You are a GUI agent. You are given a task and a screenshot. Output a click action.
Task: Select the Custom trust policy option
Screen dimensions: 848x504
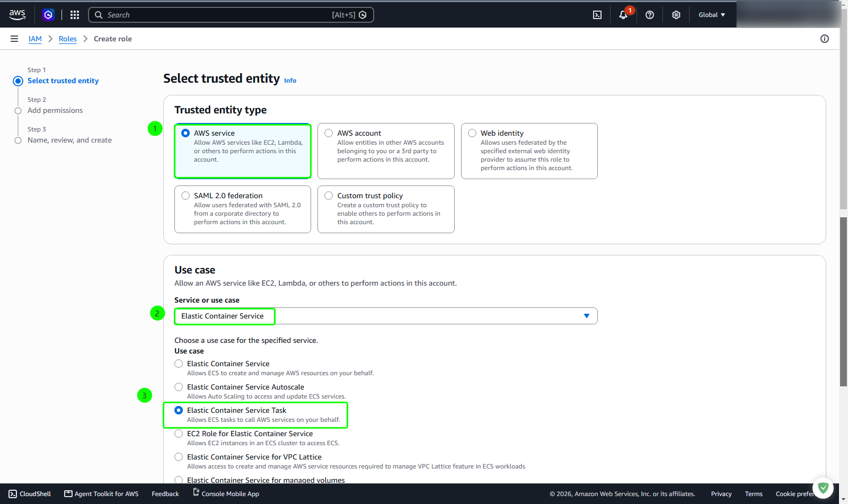(386, 209)
